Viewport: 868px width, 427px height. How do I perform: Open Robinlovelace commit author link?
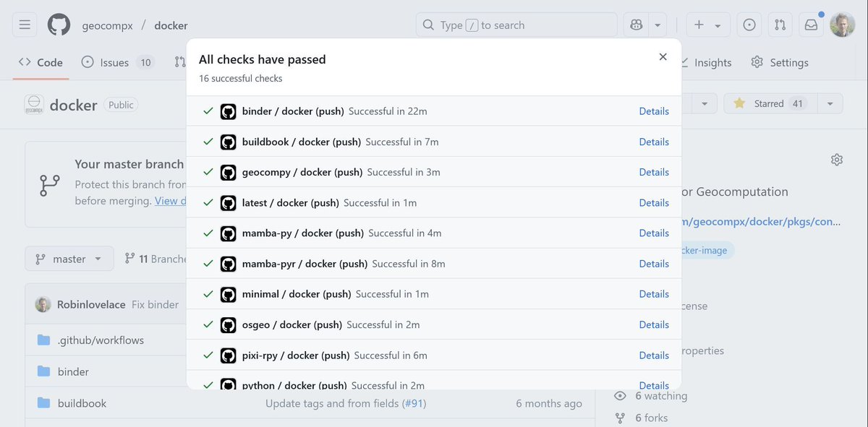(92, 304)
